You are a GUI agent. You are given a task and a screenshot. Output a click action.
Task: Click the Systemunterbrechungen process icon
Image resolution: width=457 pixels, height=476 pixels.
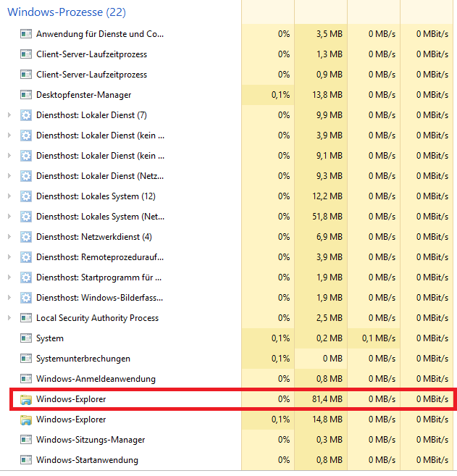pyautogui.click(x=26, y=359)
